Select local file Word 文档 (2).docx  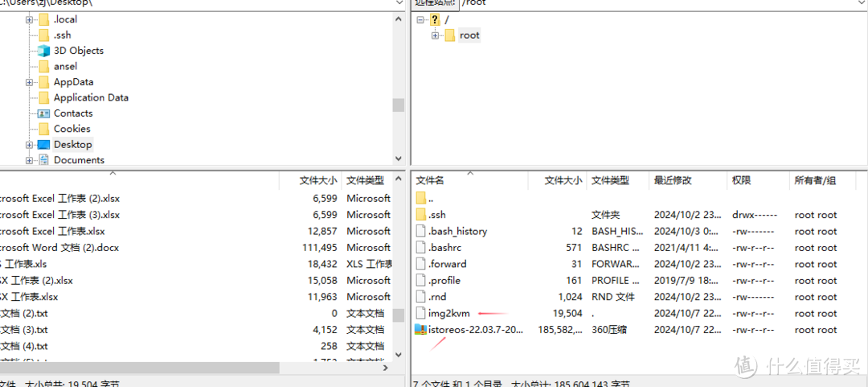[x=59, y=247]
